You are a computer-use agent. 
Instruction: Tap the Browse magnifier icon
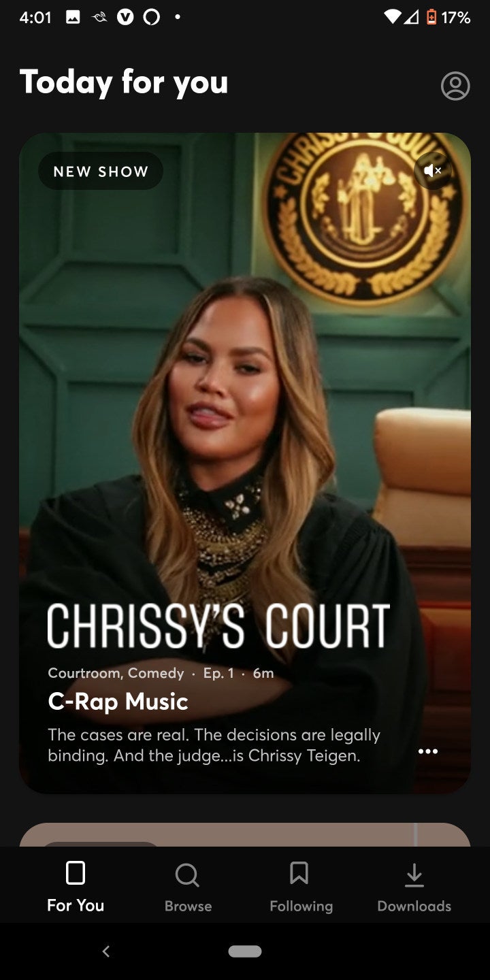(187, 875)
